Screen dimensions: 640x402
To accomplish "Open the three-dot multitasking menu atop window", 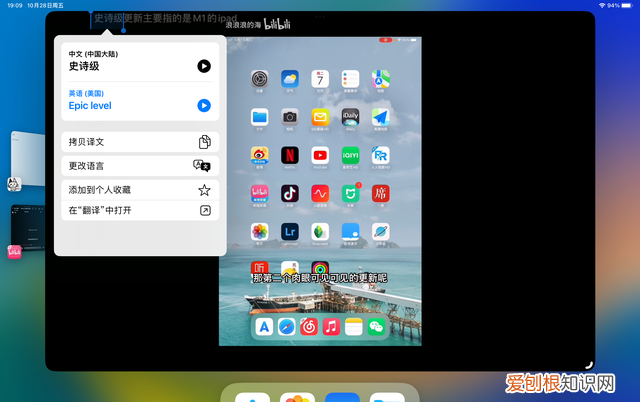I will tap(320, 17).
